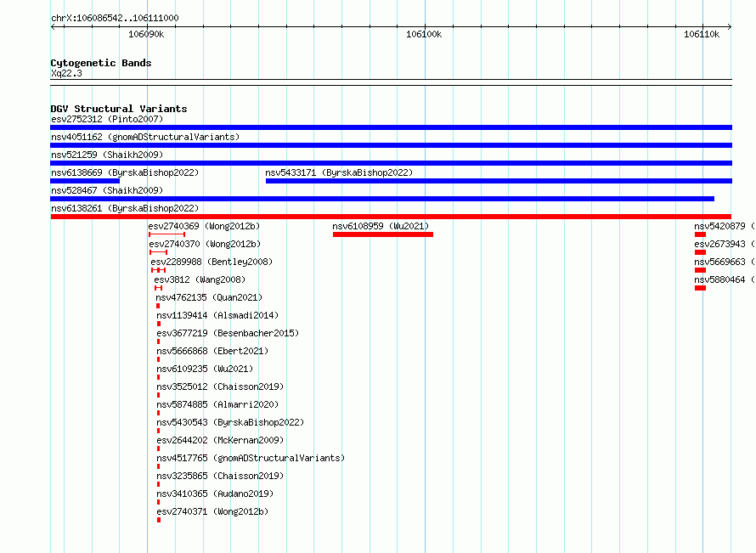This screenshot has height=553, width=756.
Task: Click the nsv4762135 (Quan2021) label
Action: (x=209, y=297)
